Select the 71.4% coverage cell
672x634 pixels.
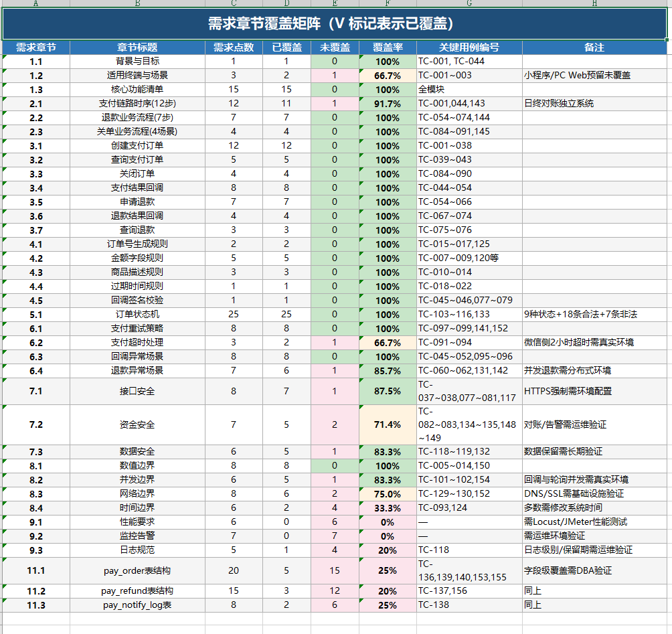pyautogui.click(x=388, y=425)
